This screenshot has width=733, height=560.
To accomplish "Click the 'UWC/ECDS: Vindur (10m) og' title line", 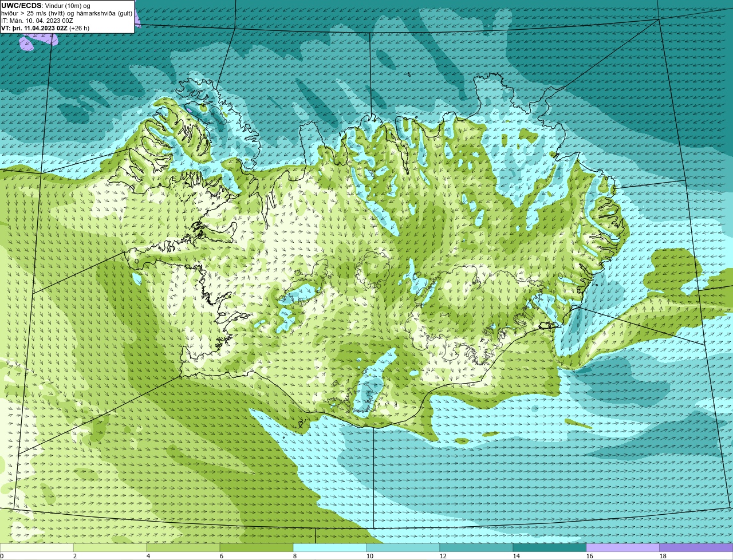I will point(46,6).
